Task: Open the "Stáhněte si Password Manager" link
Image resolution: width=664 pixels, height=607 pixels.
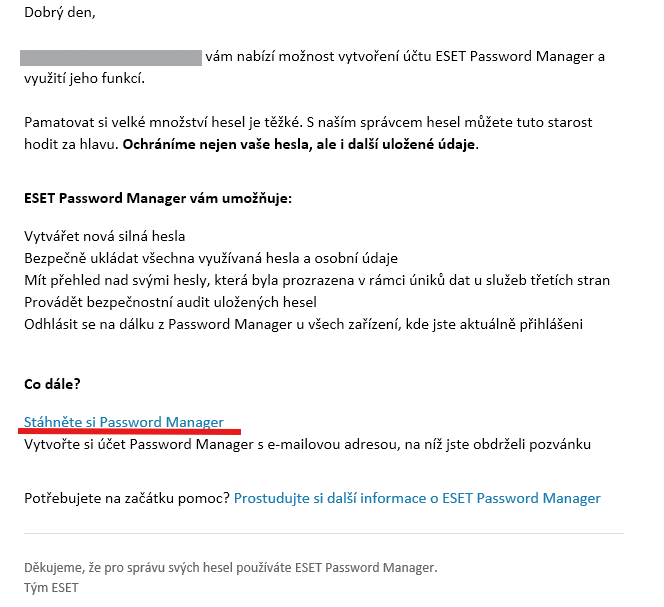Action: pyautogui.click(x=124, y=422)
